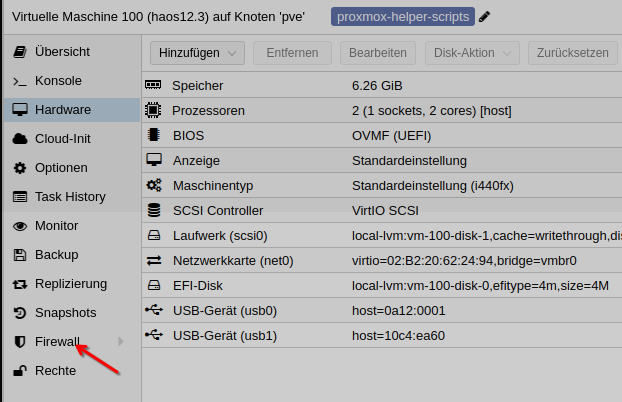The height and width of the screenshot is (402, 622).
Task: Open the Konsole section
Action: click(x=58, y=80)
